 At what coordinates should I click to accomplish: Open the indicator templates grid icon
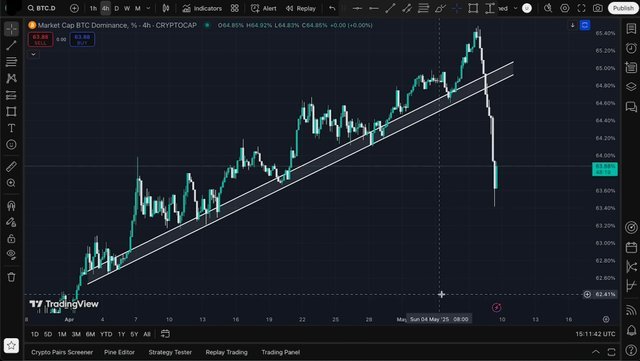(234, 8)
